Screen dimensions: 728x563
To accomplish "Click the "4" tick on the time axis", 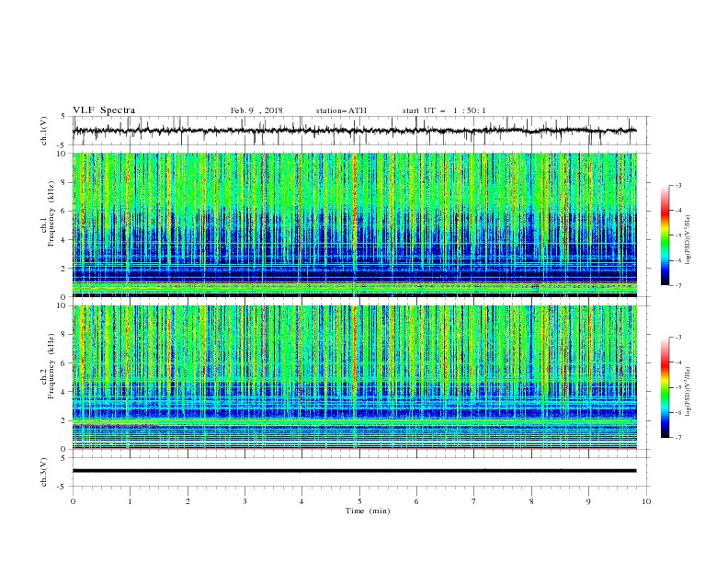I will coord(301,501).
